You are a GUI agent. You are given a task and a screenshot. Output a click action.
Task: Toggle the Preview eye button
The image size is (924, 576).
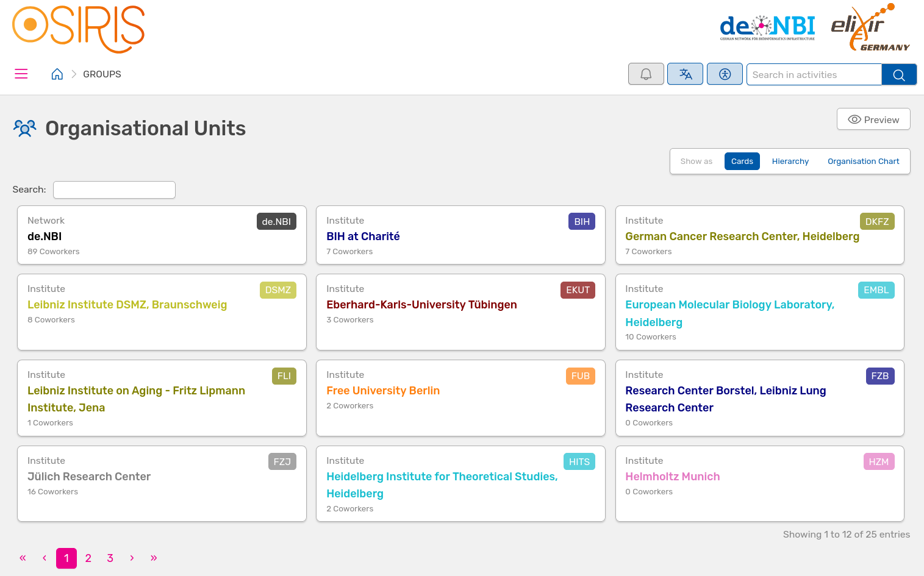point(873,119)
